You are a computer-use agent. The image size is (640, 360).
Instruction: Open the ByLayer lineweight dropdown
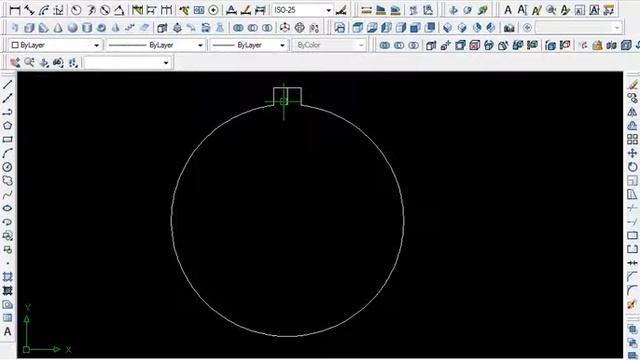pos(249,45)
